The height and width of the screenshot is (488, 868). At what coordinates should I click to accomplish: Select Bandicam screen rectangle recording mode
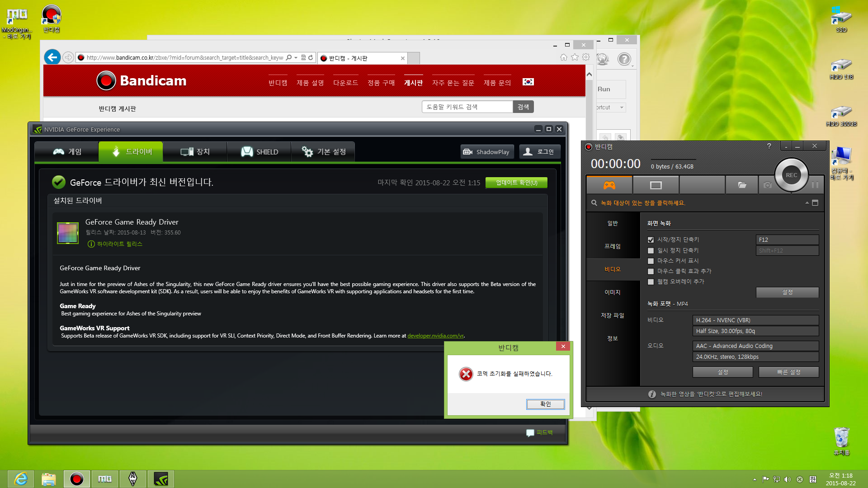pyautogui.click(x=656, y=185)
